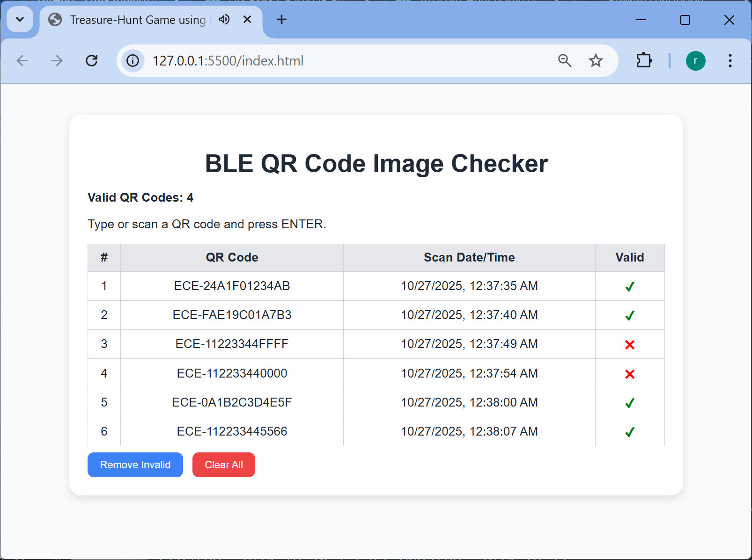Open the zoom magnifier icon in address bar

click(565, 61)
